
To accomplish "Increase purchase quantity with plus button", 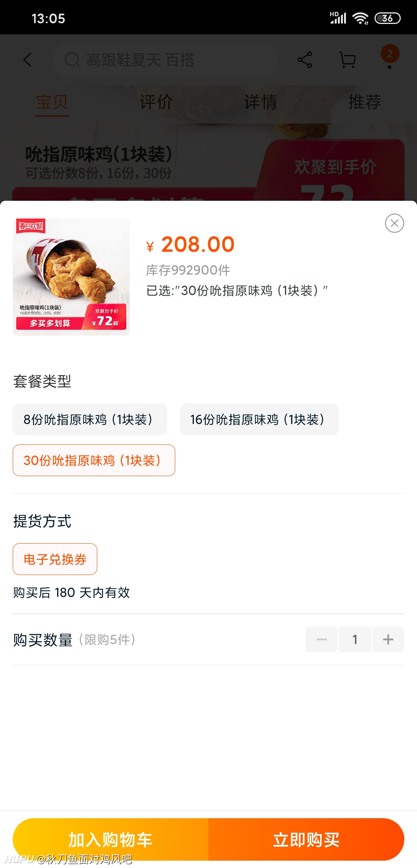I will pos(388,639).
